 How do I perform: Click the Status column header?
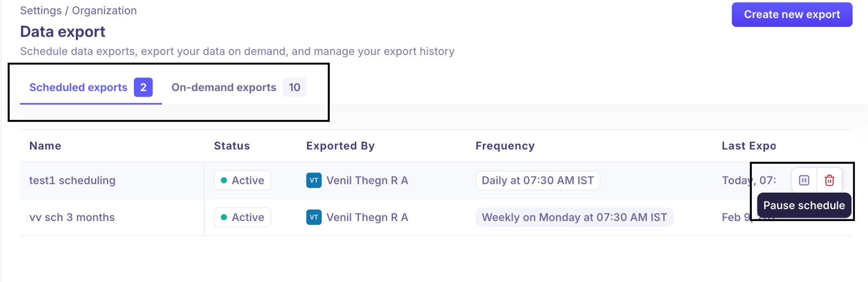click(232, 146)
